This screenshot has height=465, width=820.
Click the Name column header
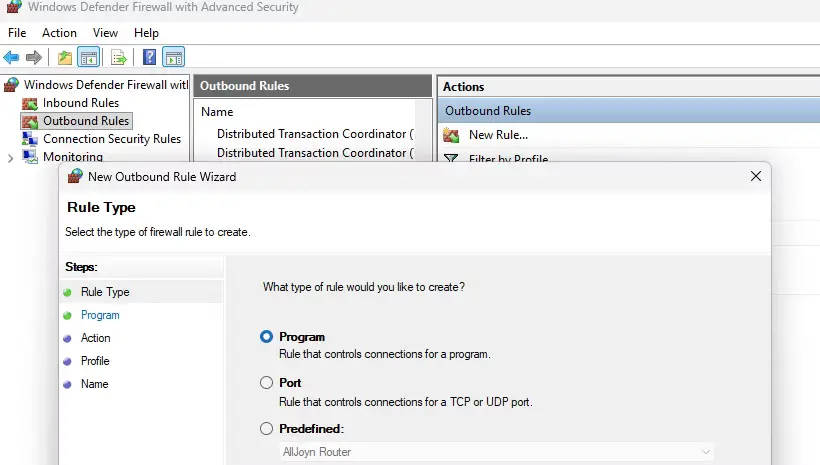[217, 112]
